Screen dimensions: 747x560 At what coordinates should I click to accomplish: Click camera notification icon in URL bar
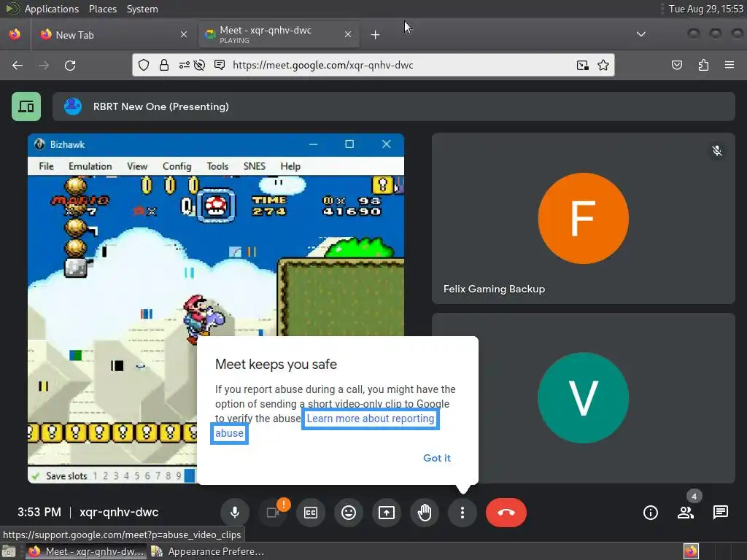[220, 65]
